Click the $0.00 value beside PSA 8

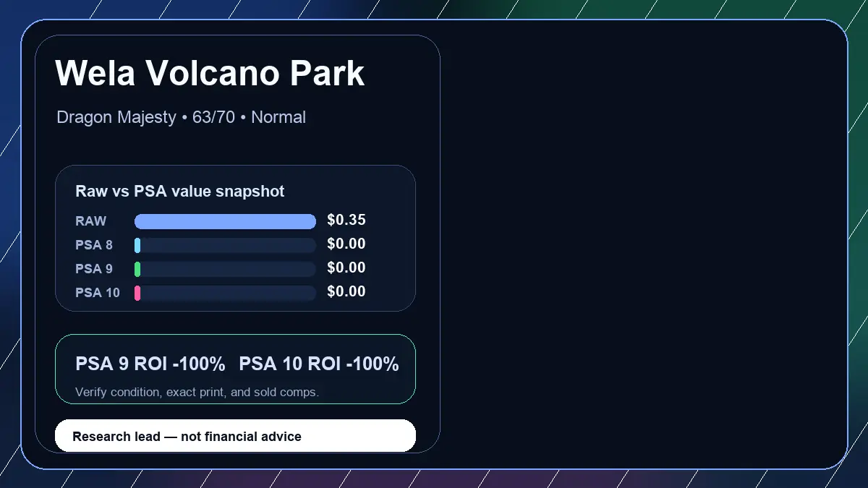click(x=346, y=244)
